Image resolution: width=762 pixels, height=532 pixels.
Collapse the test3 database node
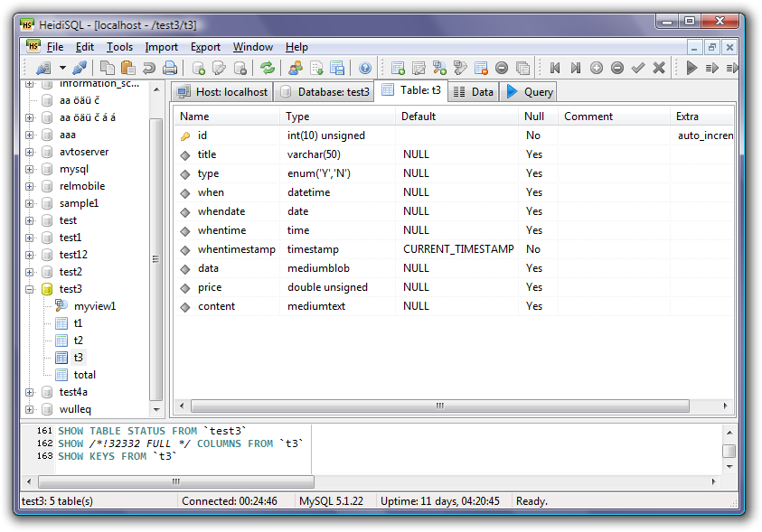pos(29,289)
